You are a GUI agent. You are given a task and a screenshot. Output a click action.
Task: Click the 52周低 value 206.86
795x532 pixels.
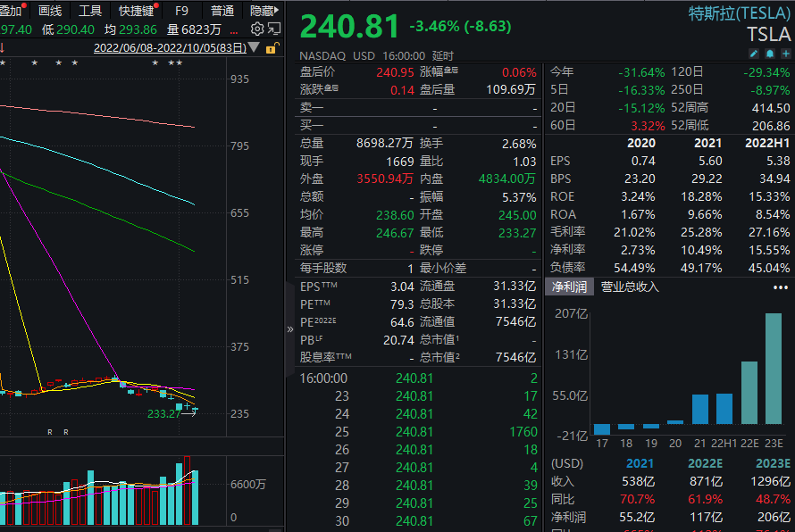point(771,126)
